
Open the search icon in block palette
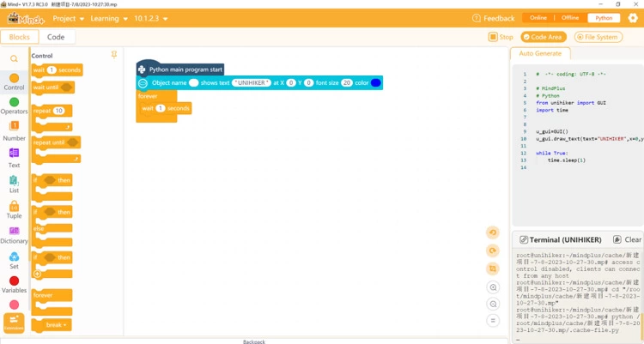[x=14, y=59]
